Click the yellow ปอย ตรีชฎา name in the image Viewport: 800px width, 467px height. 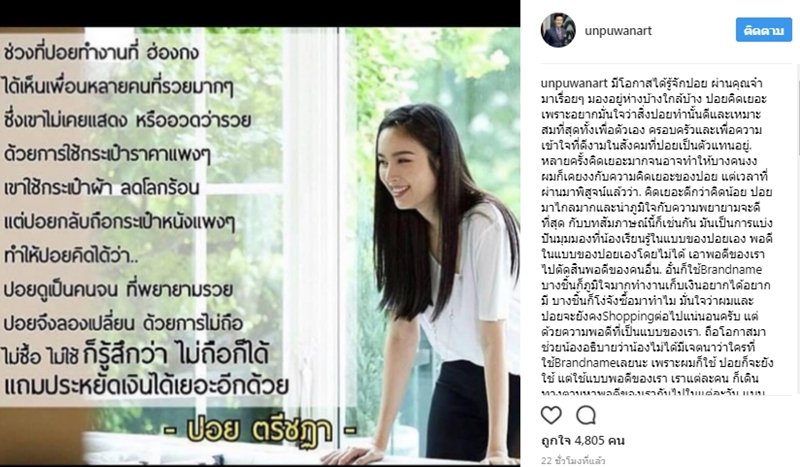point(259,430)
